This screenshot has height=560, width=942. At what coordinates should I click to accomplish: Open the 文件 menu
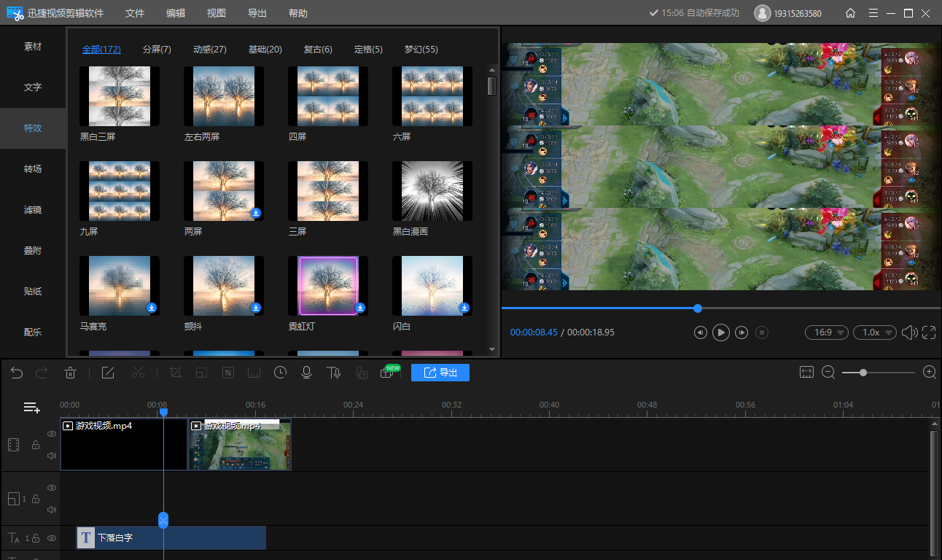(x=135, y=13)
